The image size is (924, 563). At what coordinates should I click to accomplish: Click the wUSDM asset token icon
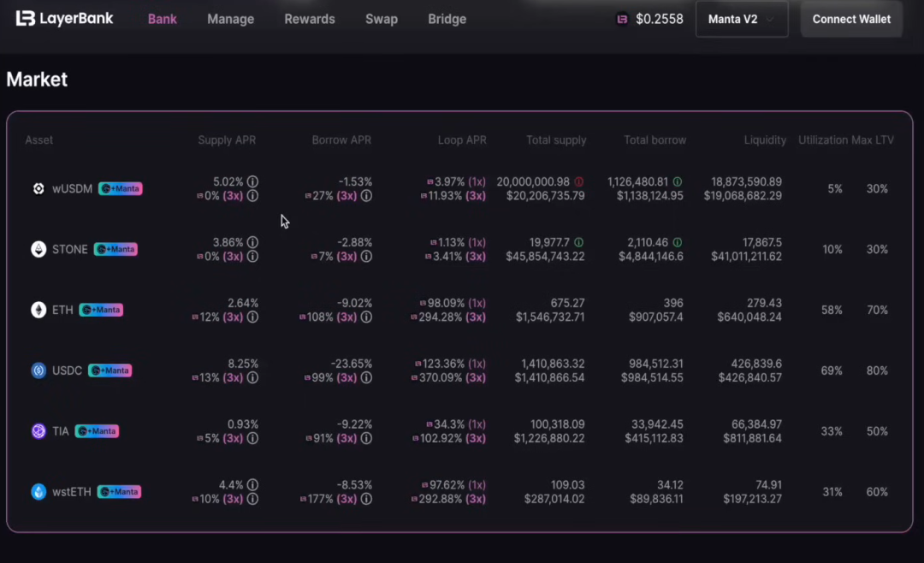pyautogui.click(x=38, y=189)
